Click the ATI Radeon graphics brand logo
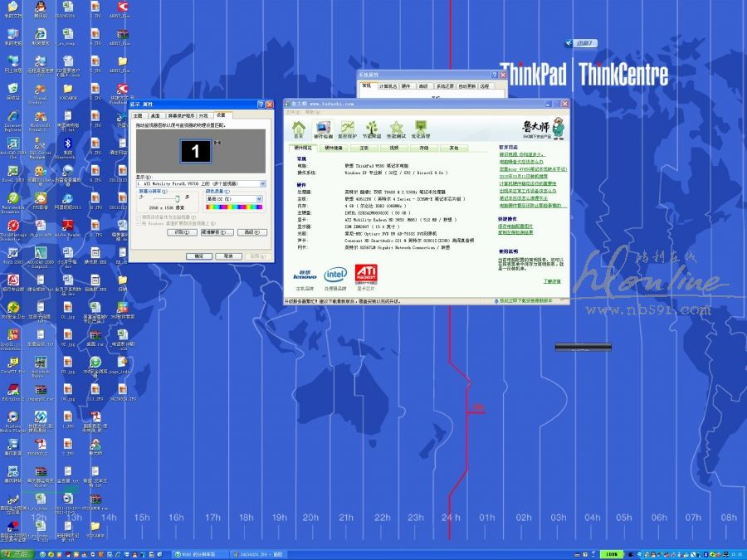 click(x=368, y=275)
